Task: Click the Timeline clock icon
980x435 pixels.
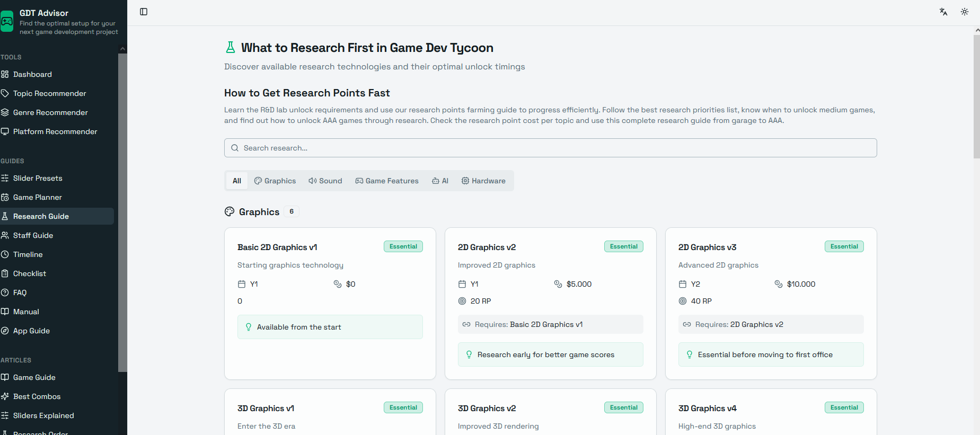Action: (x=5, y=254)
